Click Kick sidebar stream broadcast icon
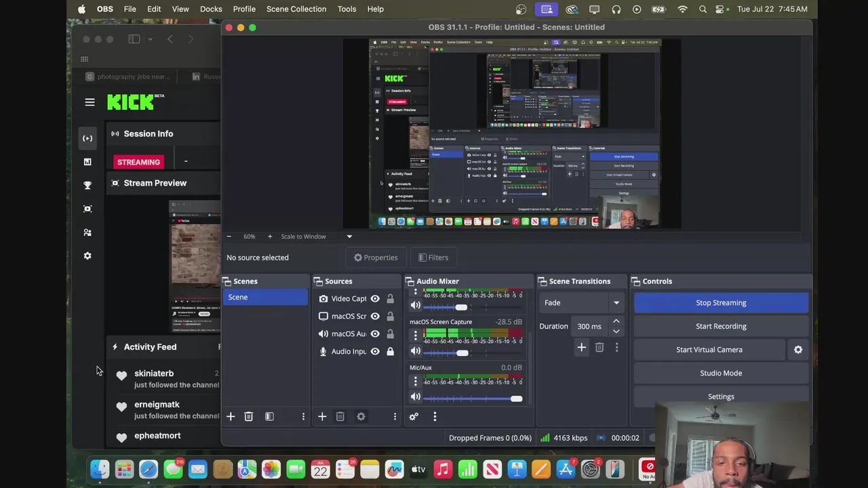The width and height of the screenshot is (868, 488). 87,138
